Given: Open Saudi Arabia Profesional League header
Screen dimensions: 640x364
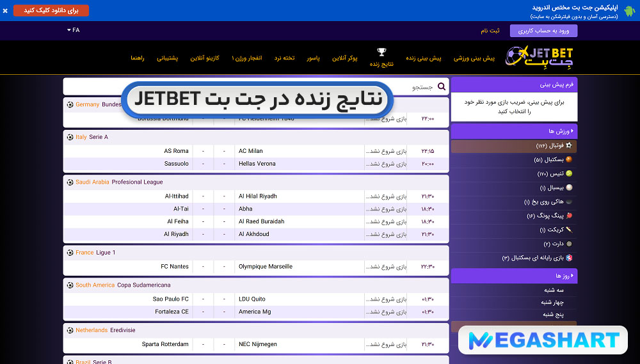Looking at the screenshot, I should point(256,182).
